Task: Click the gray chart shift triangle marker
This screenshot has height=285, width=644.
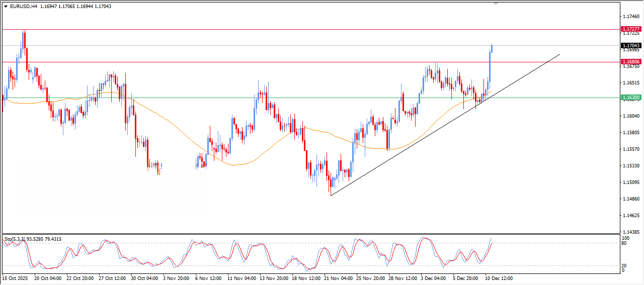Action: tap(497, 4)
